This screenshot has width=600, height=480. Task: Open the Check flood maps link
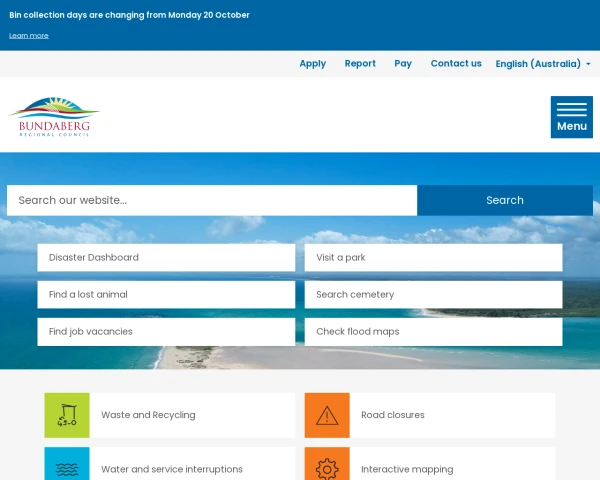(434, 332)
